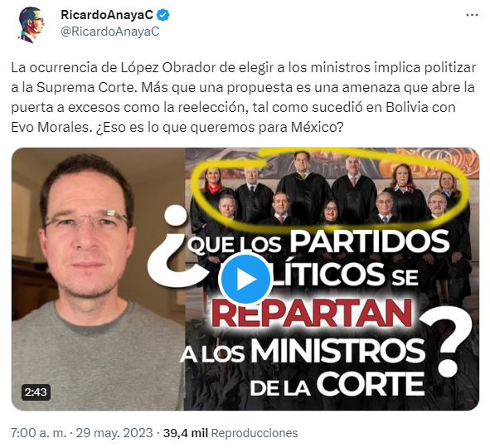The image size is (490, 448).
Task: Click the blue verified badge
Action: [x=163, y=15]
